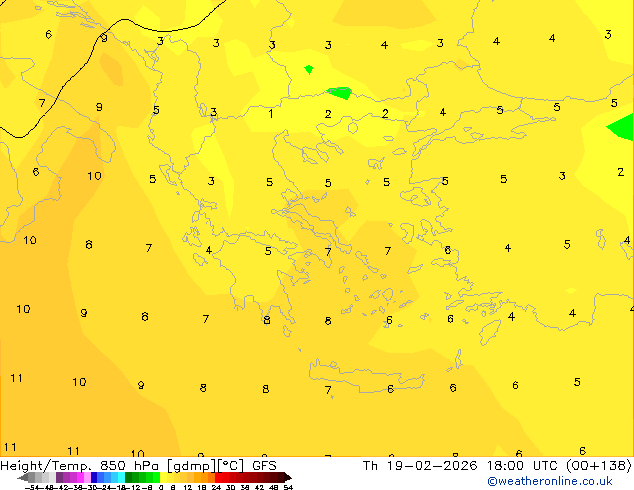The image size is (634, 490).
Task: Click the small green patch above the larger one
Action: click(309, 70)
